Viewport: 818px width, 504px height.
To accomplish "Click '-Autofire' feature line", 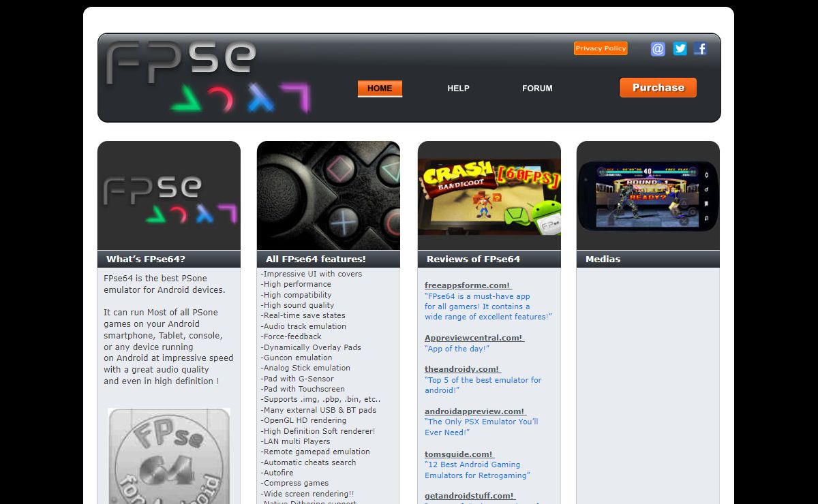I will [277, 473].
